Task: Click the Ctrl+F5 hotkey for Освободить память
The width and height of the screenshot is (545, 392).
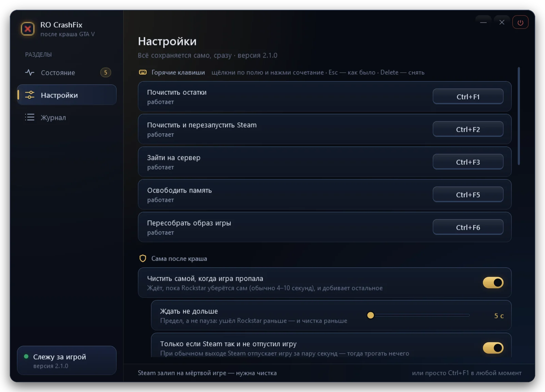Action: tap(468, 195)
